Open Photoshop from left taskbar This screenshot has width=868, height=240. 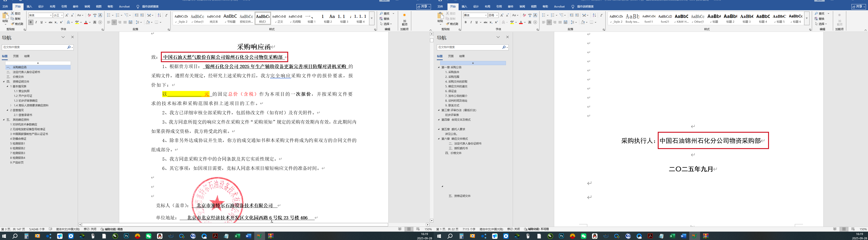pos(126,236)
